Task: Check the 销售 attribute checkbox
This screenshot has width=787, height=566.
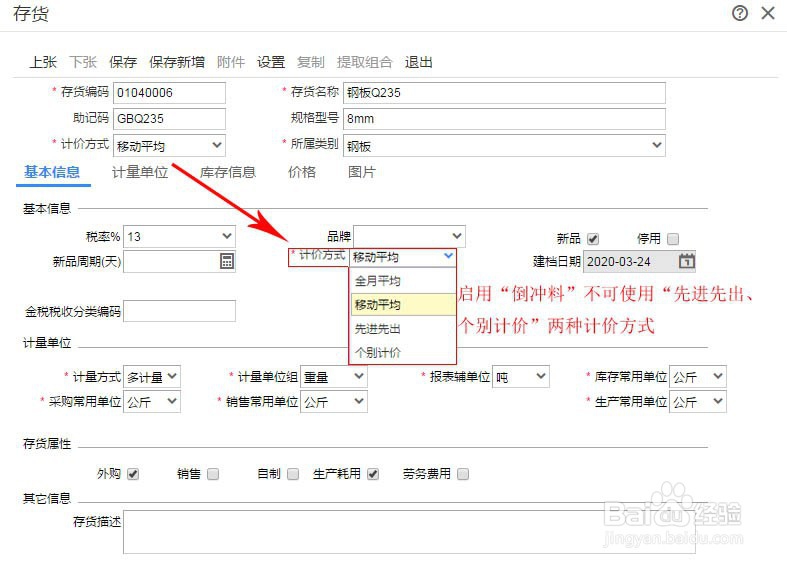Action: click(x=213, y=474)
